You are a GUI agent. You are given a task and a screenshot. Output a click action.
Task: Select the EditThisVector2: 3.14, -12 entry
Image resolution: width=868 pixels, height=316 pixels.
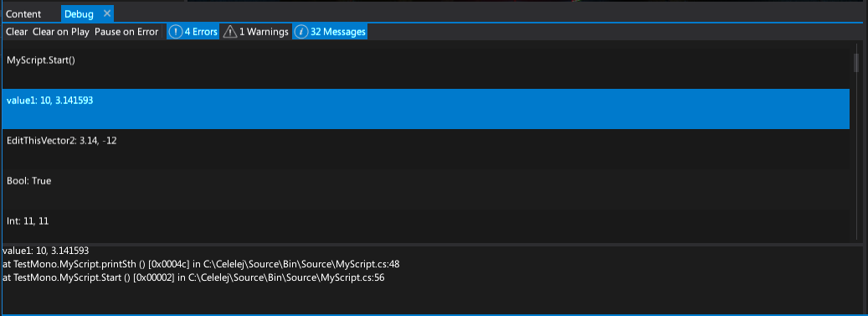pyautogui.click(x=426, y=149)
